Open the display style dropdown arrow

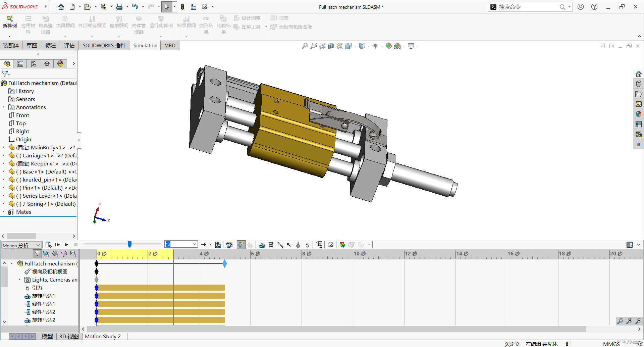pyautogui.click(x=368, y=46)
